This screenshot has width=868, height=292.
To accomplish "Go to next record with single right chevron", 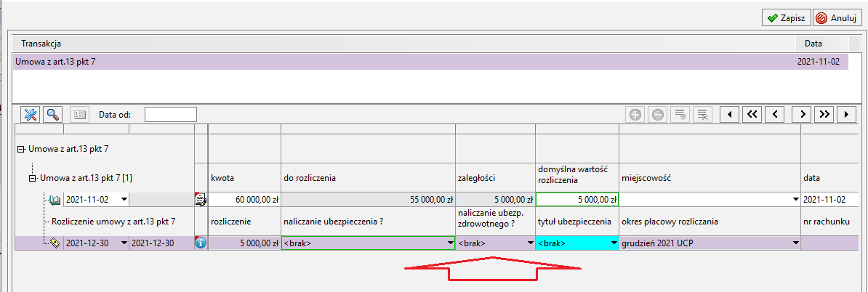I will (802, 115).
